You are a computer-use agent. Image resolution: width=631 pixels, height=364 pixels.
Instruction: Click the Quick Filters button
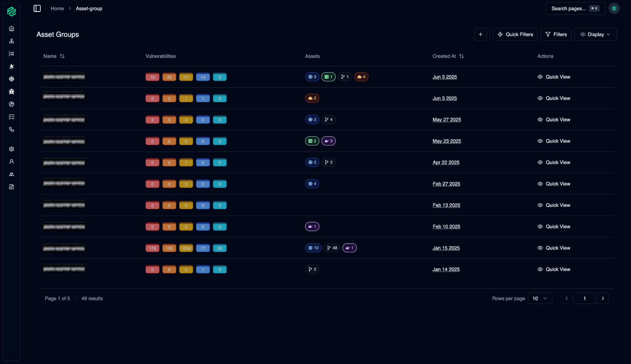coord(515,34)
